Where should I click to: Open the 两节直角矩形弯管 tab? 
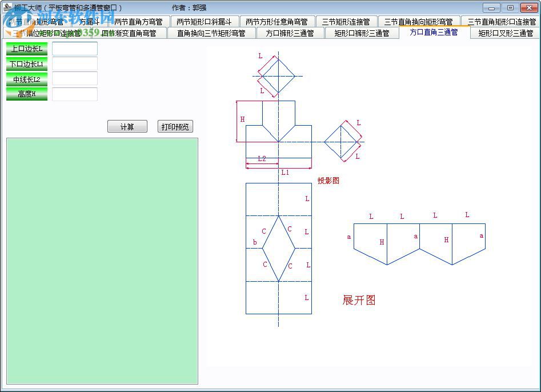[x=36, y=22]
